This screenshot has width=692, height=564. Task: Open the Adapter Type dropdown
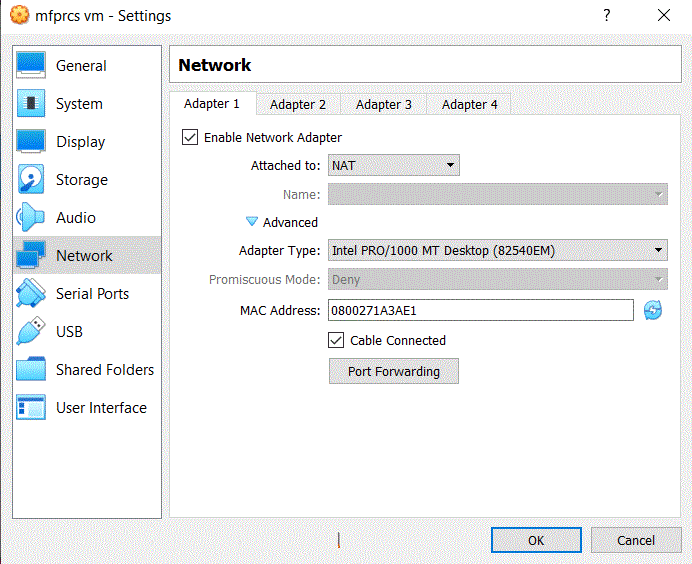coord(498,250)
